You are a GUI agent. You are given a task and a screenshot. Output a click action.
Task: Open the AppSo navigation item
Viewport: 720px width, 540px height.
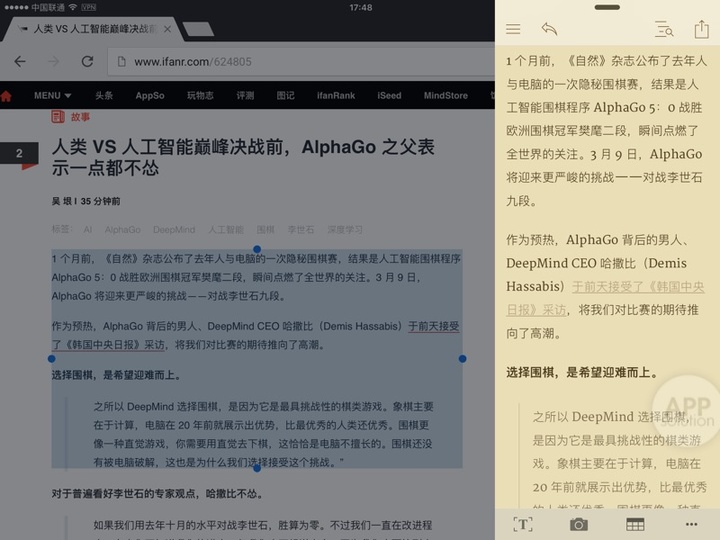pyautogui.click(x=150, y=96)
